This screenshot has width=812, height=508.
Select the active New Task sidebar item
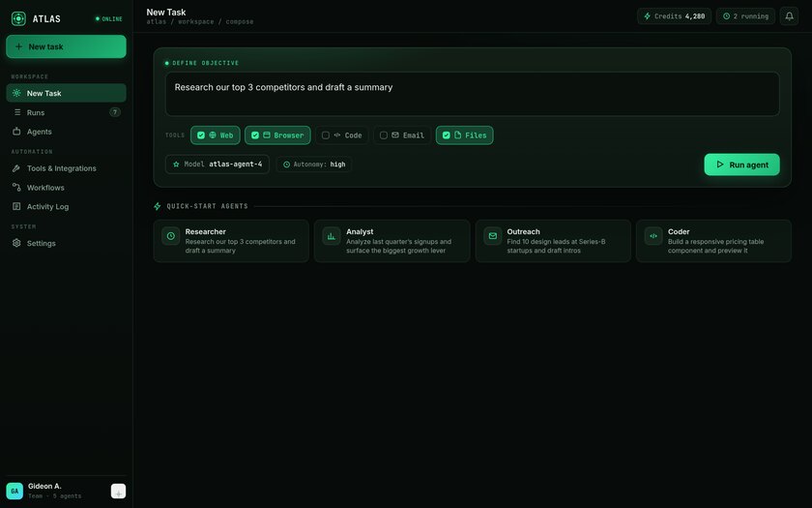click(66, 93)
